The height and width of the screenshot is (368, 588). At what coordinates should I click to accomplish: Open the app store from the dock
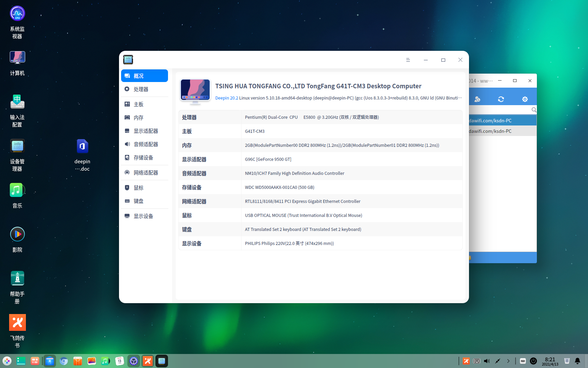[78, 361]
